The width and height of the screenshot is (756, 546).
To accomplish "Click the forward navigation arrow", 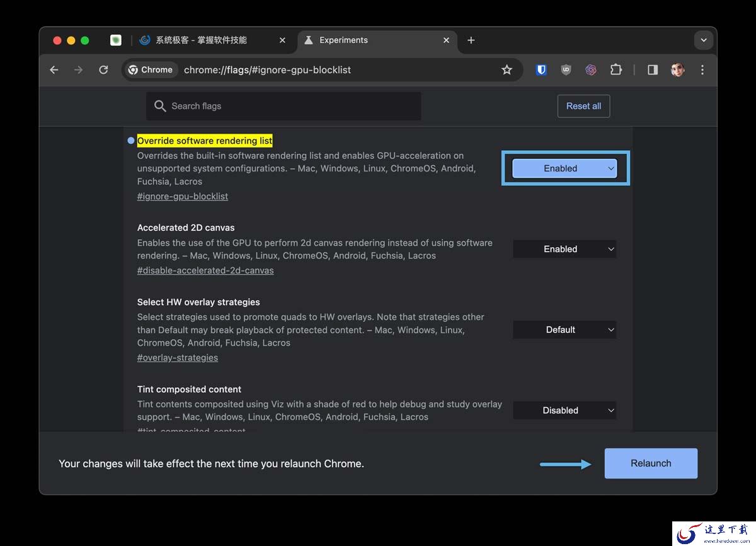I will click(78, 70).
